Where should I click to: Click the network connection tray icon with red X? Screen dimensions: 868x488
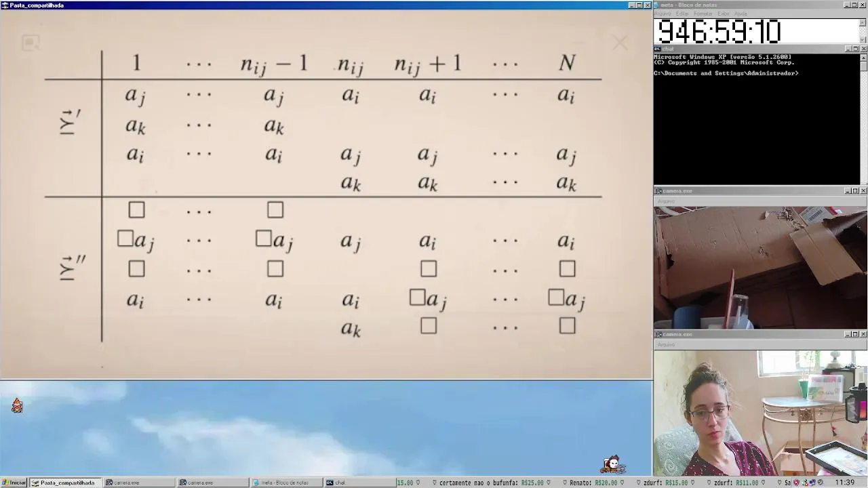coord(805,483)
